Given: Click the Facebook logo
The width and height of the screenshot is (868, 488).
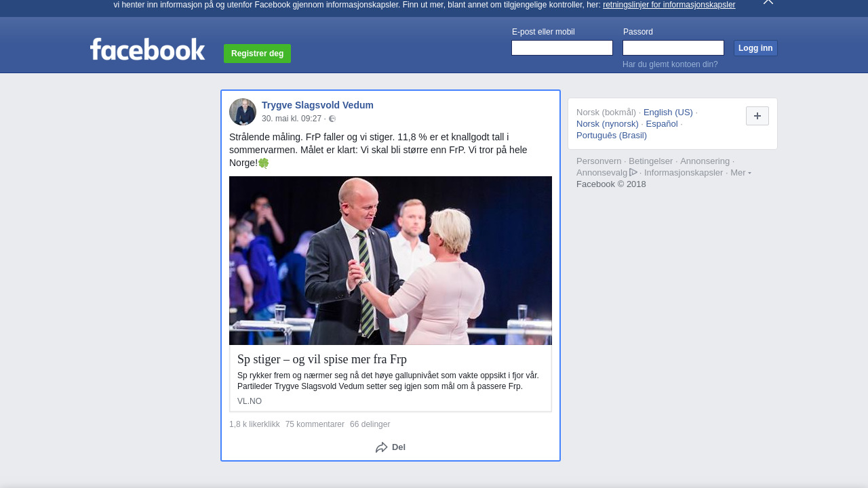Looking at the screenshot, I should click(148, 49).
